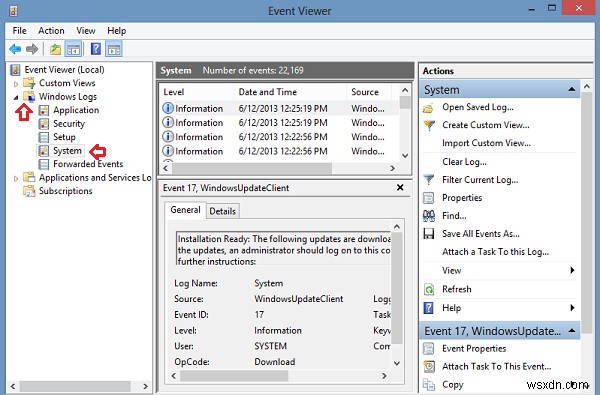Select the System log in tree
The image size is (600, 395).
point(67,151)
